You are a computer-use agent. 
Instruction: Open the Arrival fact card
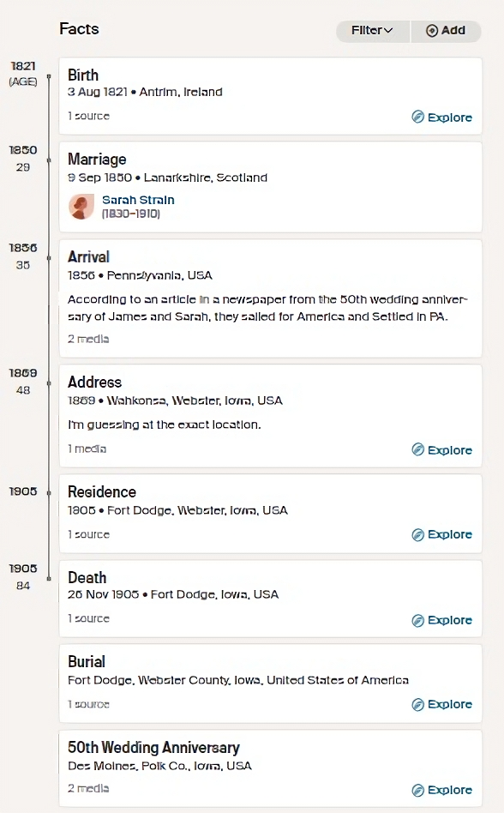pyautogui.click(x=270, y=298)
